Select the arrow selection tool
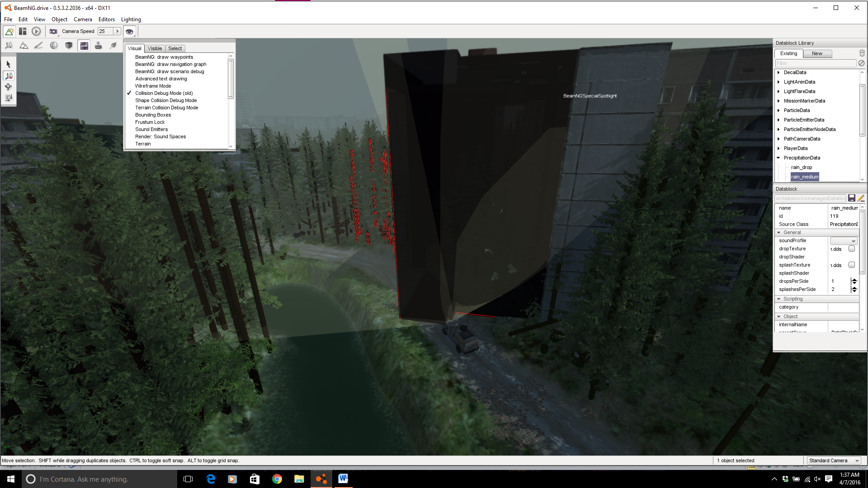The height and width of the screenshot is (488, 868). [x=9, y=64]
